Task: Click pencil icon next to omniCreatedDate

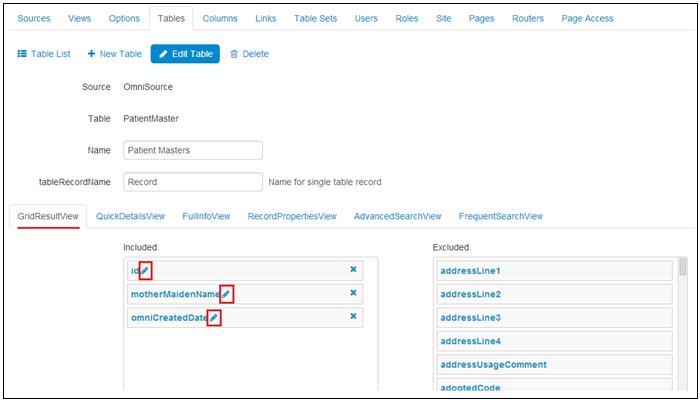Action: [x=214, y=318]
